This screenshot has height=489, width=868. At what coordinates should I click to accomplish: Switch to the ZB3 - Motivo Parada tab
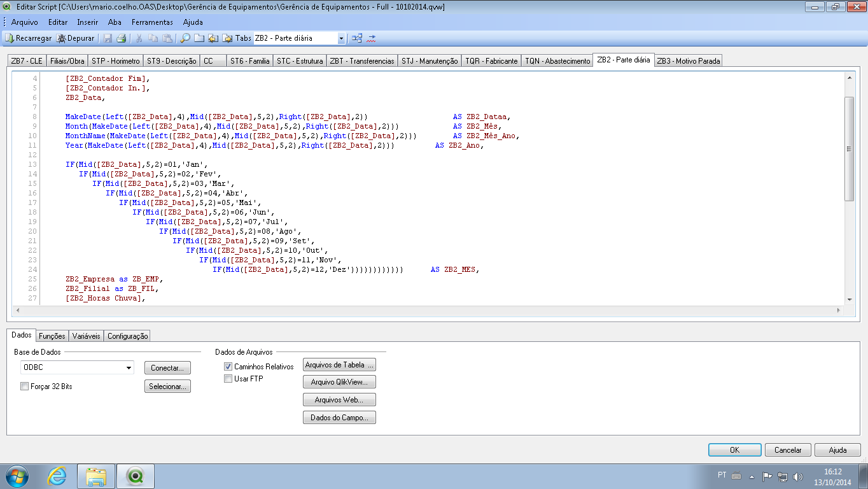point(689,61)
